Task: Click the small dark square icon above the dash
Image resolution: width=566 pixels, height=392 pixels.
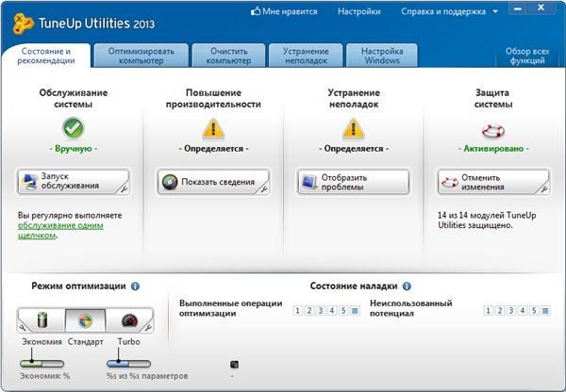Action: (234, 365)
